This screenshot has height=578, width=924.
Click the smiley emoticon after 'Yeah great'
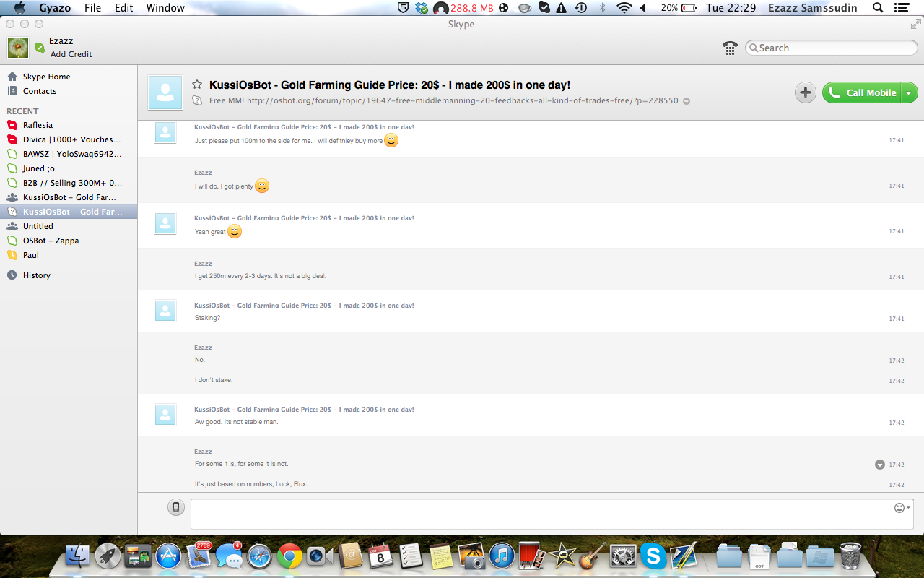tap(235, 231)
